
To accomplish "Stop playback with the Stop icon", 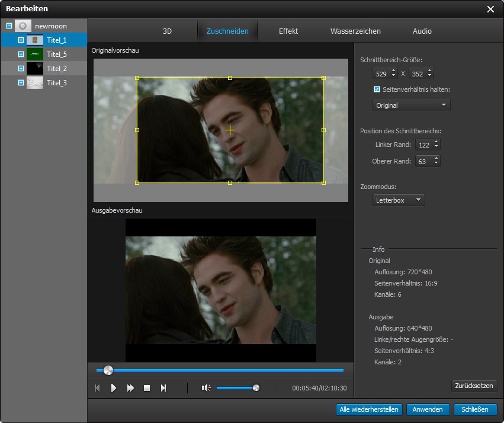I will [x=147, y=388].
